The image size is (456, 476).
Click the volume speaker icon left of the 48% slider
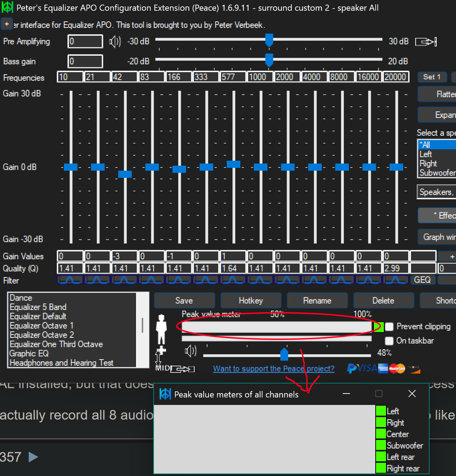click(x=191, y=351)
